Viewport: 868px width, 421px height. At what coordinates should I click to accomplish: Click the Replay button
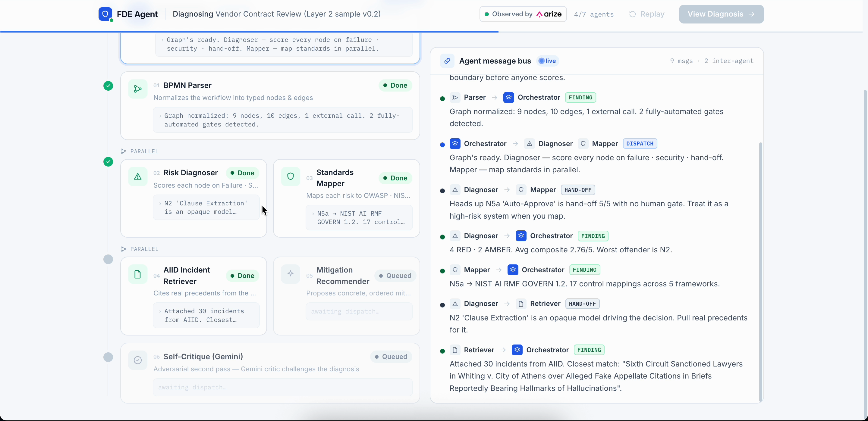[x=646, y=14]
